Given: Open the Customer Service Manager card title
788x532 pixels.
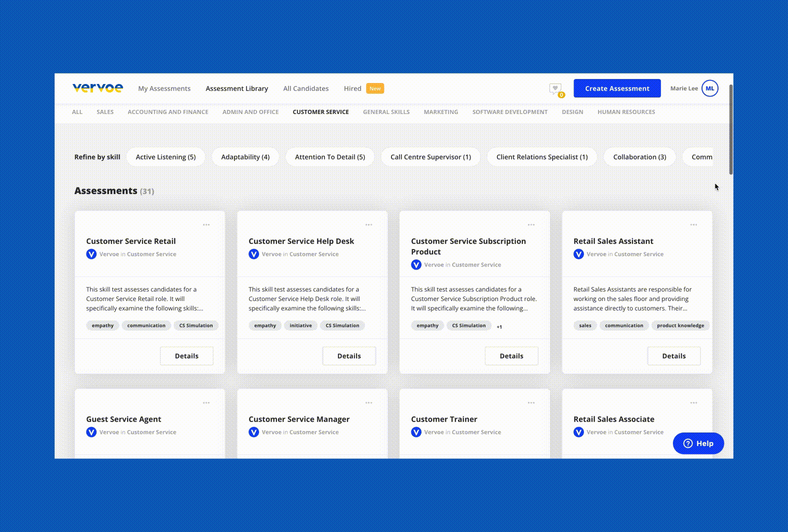Looking at the screenshot, I should [299, 419].
